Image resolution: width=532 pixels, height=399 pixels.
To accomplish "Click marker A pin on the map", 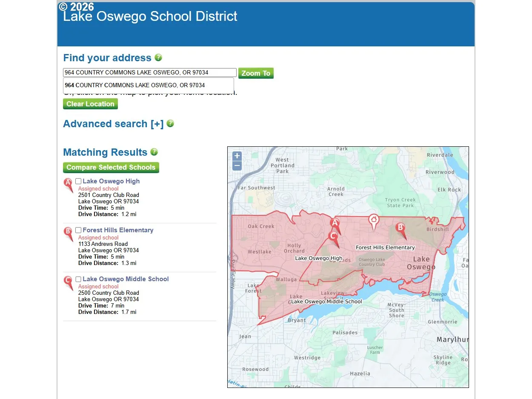I will click(335, 226).
